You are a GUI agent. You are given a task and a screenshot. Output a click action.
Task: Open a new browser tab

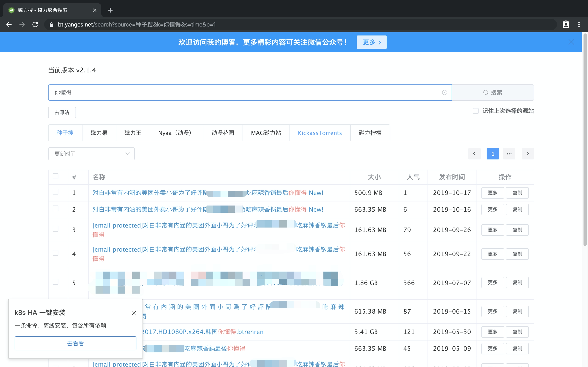click(110, 10)
